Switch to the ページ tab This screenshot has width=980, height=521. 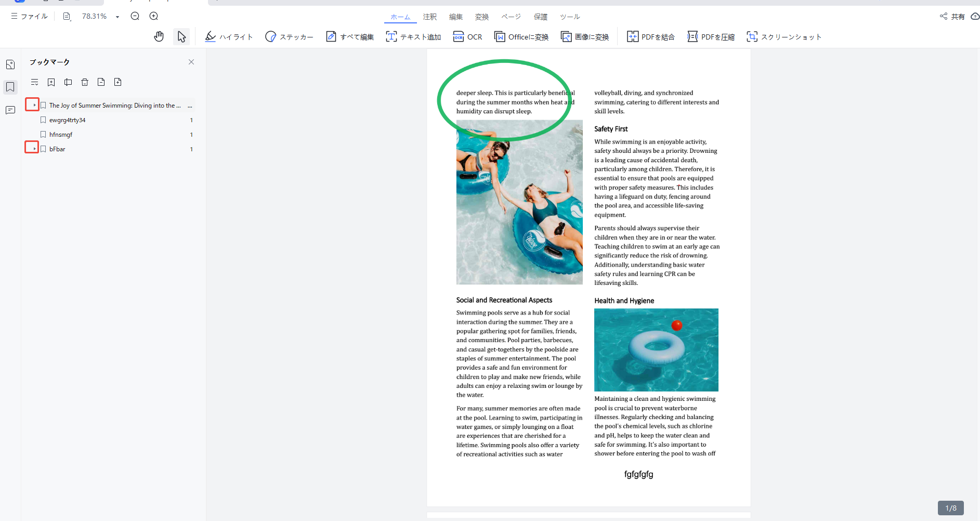(511, 17)
